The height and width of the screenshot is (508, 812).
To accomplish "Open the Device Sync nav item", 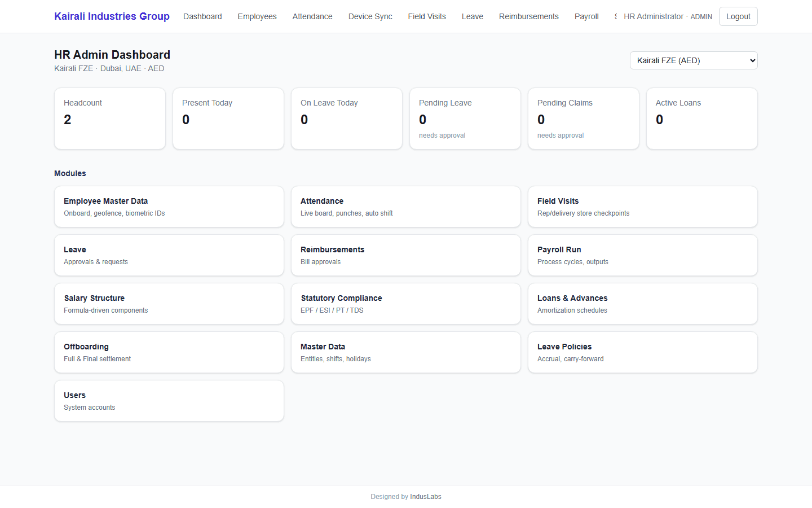I will pyautogui.click(x=370, y=16).
